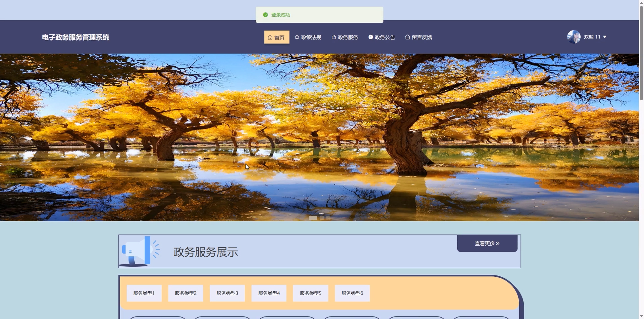Select the first carousel slide indicator
The width and height of the screenshot is (644, 319).
click(313, 218)
